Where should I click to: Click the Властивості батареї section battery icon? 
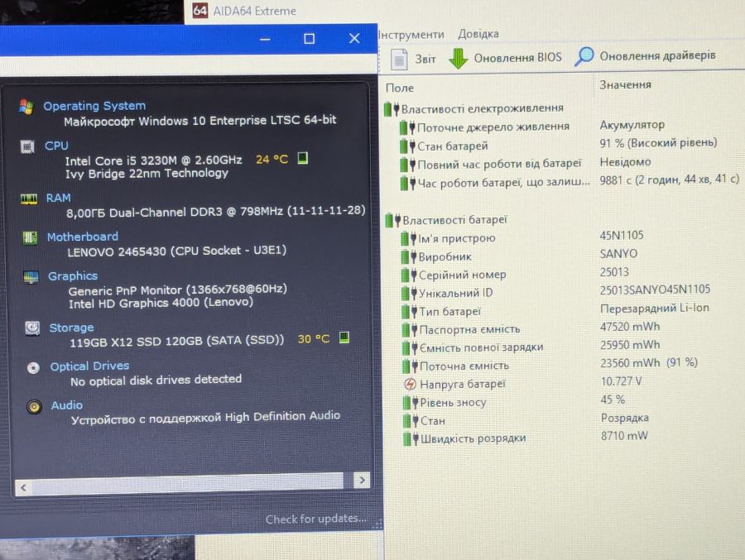point(393,220)
